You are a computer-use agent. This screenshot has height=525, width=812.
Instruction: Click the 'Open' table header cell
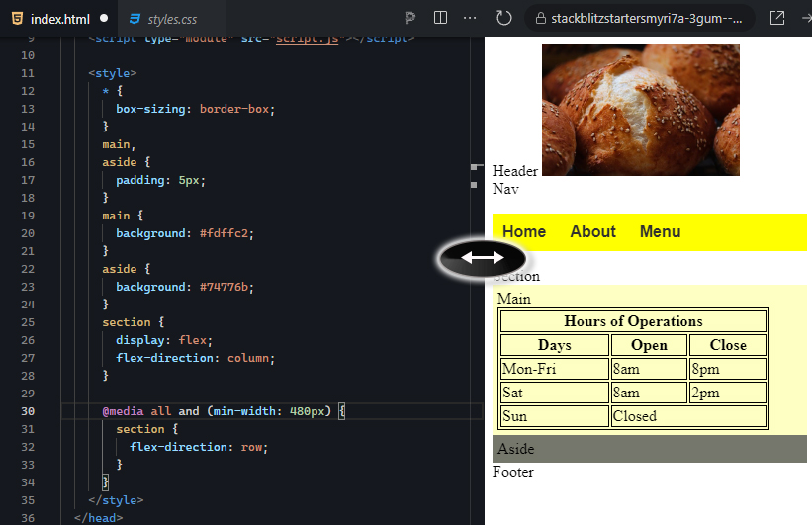(x=649, y=345)
